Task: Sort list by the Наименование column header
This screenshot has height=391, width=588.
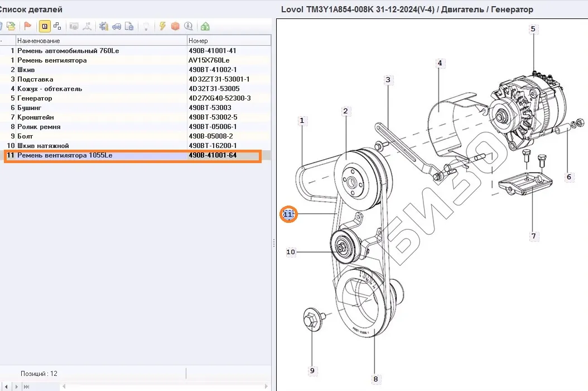Action: tap(100, 40)
